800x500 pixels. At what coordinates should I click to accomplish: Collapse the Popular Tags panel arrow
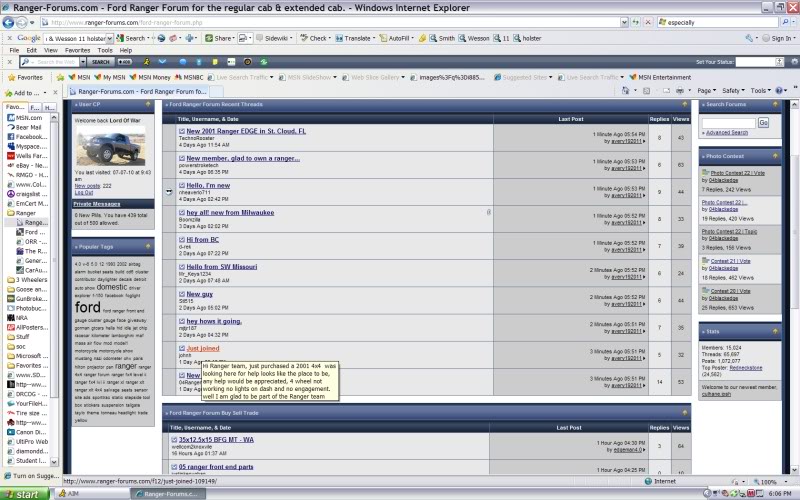click(x=148, y=246)
